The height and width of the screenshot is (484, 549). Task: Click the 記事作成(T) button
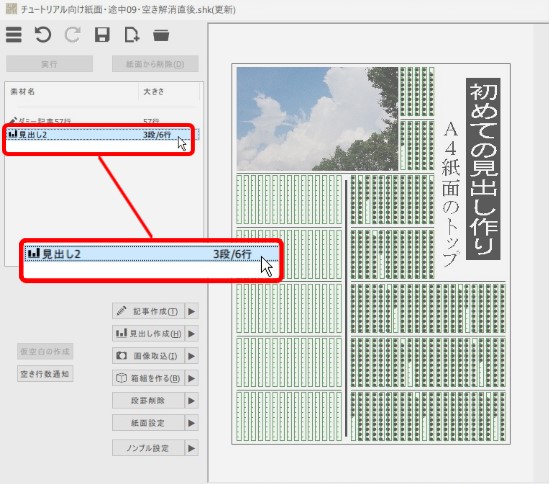point(148,311)
